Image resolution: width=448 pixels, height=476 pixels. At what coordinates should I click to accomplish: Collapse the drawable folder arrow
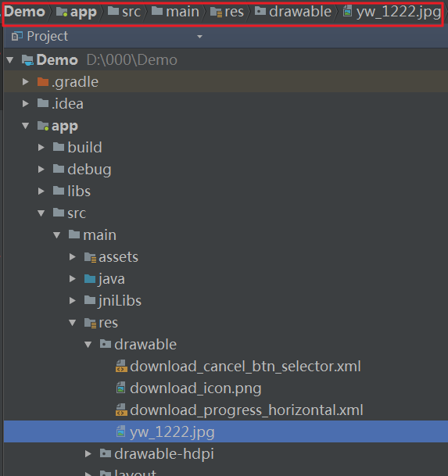(88, 344)
